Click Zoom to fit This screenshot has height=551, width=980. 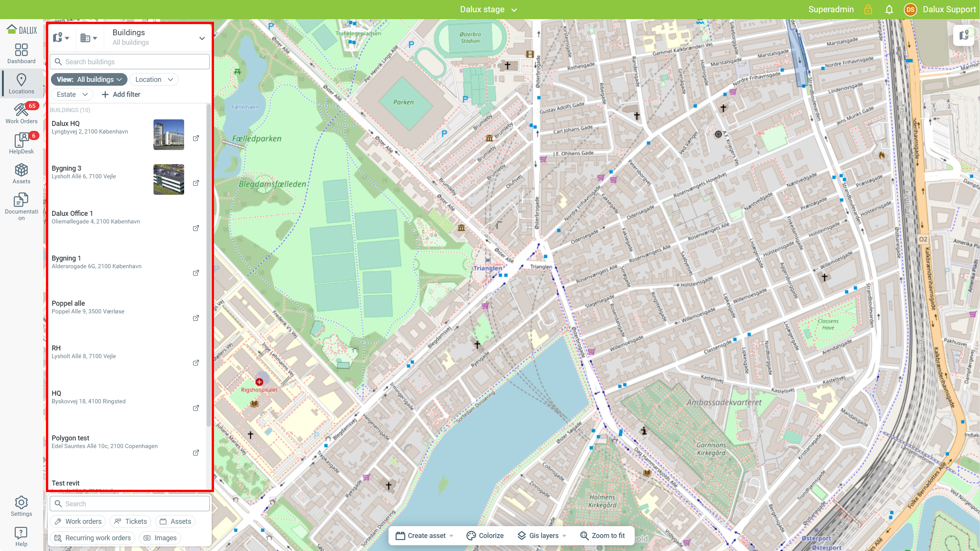[x=603, y=536]
